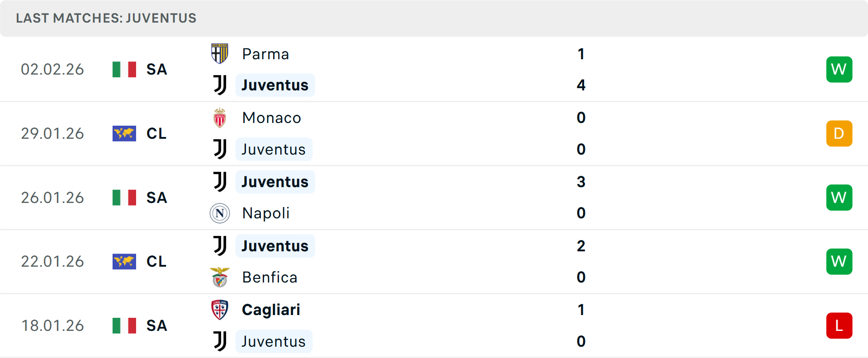Select the Napoli club crest
Viewport: 868px width, 358px height.
[220, 213]
